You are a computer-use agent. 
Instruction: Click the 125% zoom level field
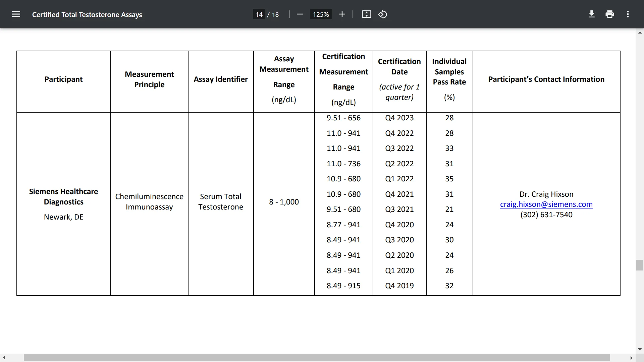click(321, 14)
